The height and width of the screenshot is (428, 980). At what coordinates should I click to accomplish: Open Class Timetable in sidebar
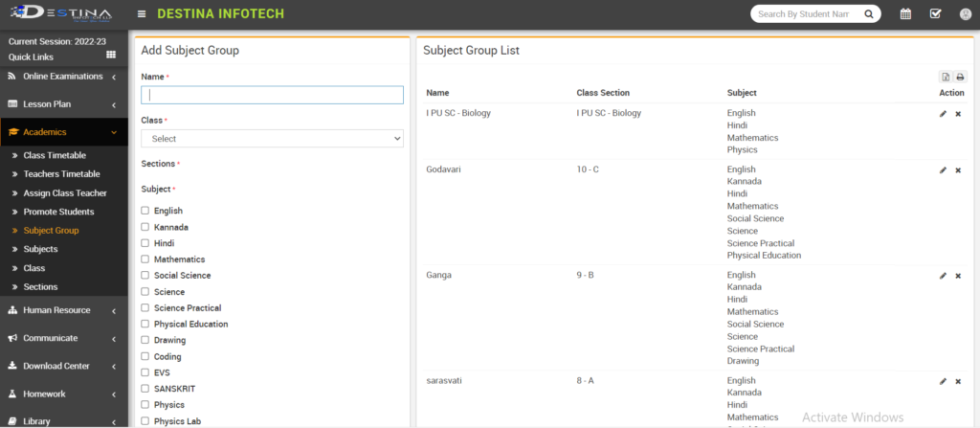coord(55,155)
